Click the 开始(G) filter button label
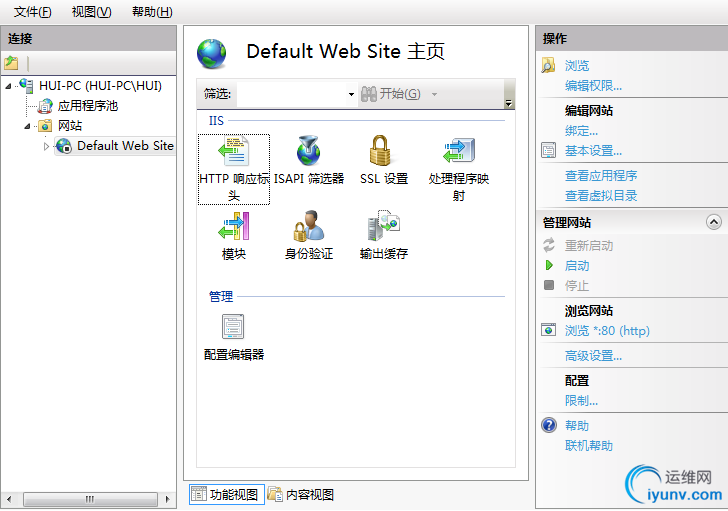The width and height of the screenshot is (728, 511). [x=400, y=94]
